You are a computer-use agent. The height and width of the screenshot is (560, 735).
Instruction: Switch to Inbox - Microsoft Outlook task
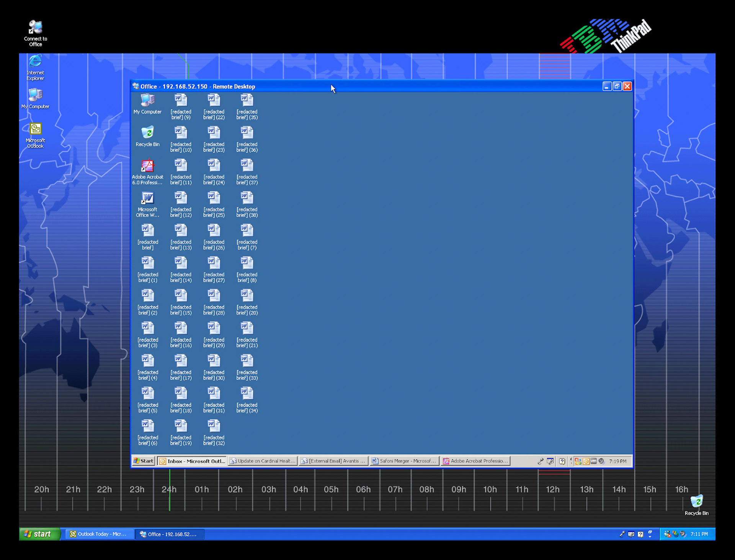click(192, 461)
